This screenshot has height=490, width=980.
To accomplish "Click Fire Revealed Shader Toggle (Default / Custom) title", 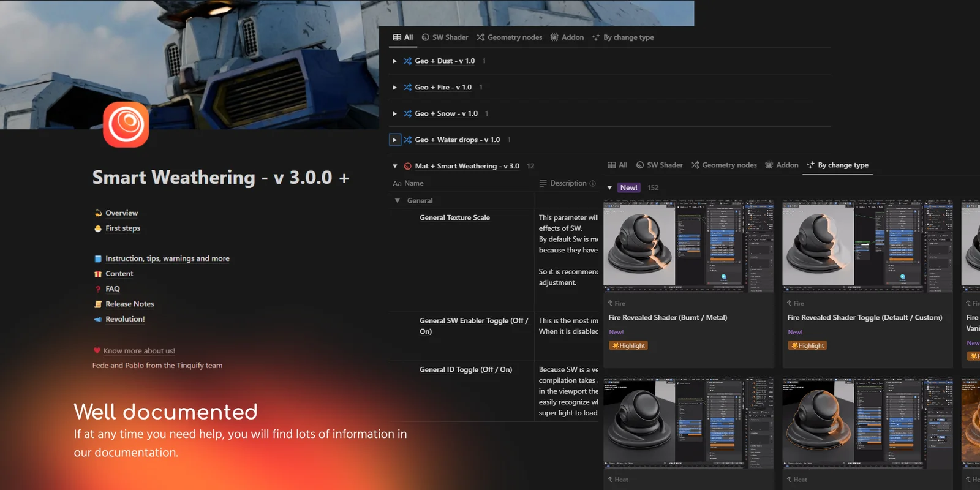I will coord(865,317).
